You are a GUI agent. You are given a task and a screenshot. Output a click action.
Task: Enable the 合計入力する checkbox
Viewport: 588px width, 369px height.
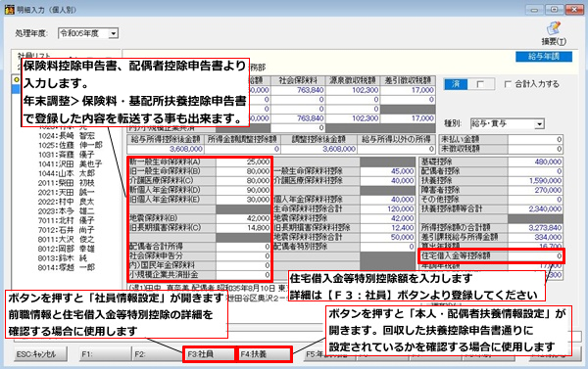[x=508, y=84]
